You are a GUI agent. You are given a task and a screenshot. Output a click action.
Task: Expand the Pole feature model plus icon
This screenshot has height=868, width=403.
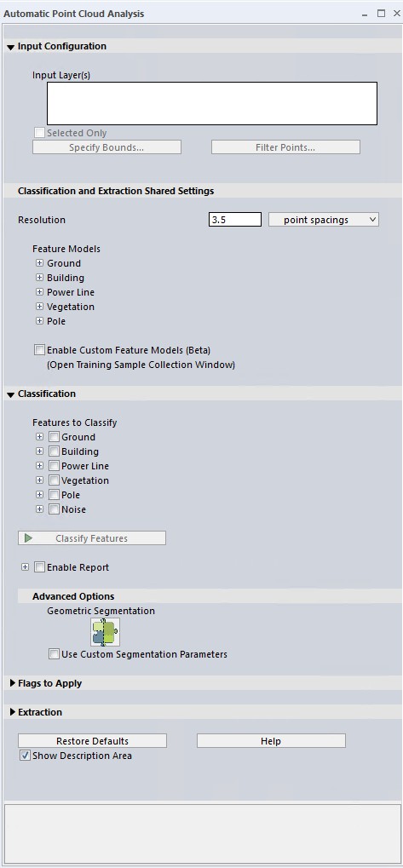(39, 320)
